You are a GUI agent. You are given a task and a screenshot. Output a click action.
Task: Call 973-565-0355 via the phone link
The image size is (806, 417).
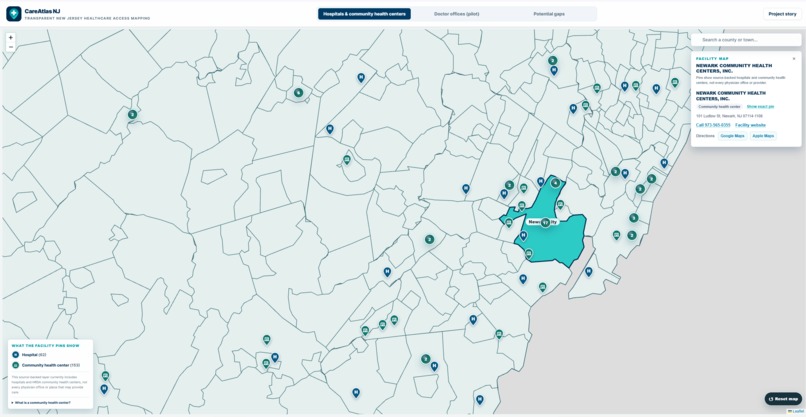[x=713, y=125]
